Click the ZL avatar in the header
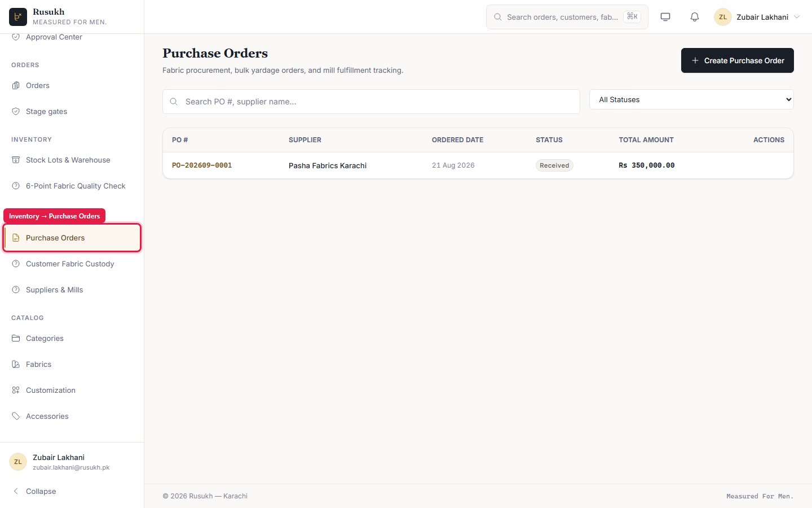Viewport: 812px width, 508px height. click(723, 17)
